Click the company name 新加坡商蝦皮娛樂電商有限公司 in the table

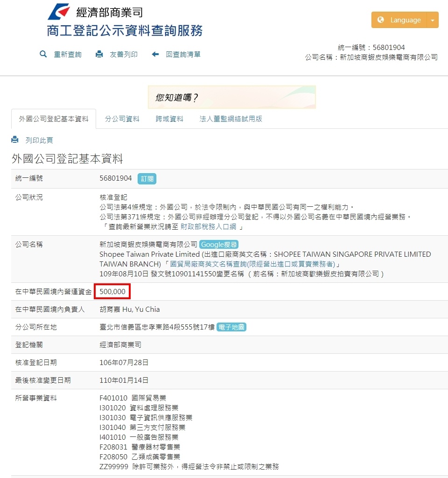148,245
